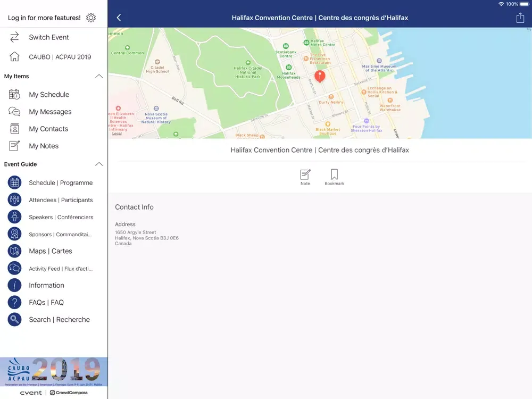This screenshot has width=532, height=399.
Task: Open My Contacts menu label
Action: point(48,129)
